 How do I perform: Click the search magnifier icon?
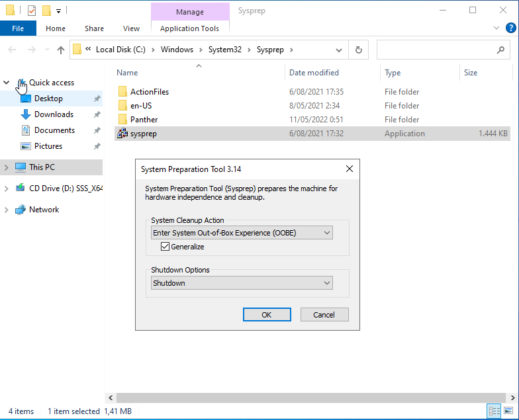(500, 50)
